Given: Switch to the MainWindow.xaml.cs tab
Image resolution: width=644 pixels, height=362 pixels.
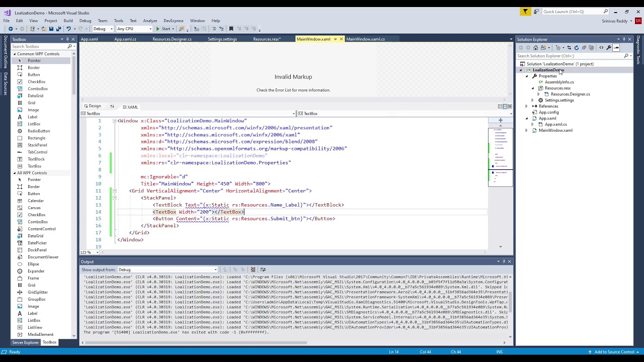Looking at the screenshot, I should pos(365,39).
